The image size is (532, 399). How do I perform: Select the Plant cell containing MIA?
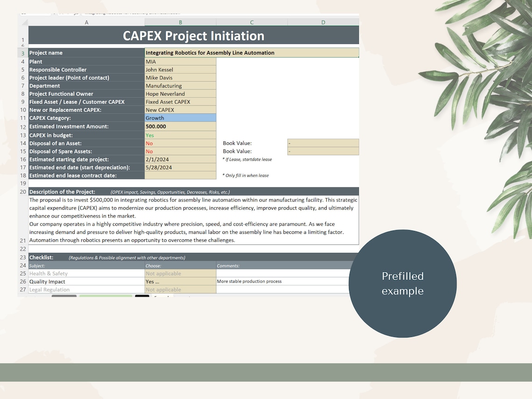pyautogui.click(x=180, y=61)
